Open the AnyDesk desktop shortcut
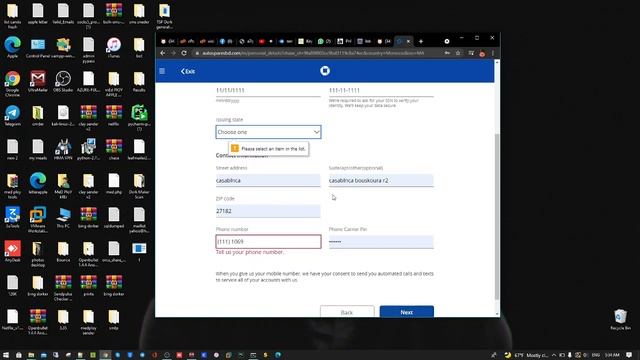 click(12, 251)
